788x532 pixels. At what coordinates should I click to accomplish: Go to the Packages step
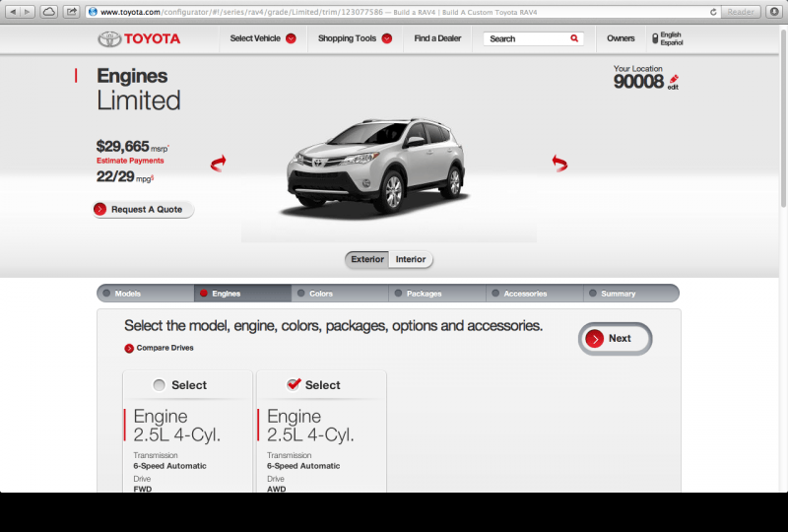pyautogui.click(x=437, y=294)
